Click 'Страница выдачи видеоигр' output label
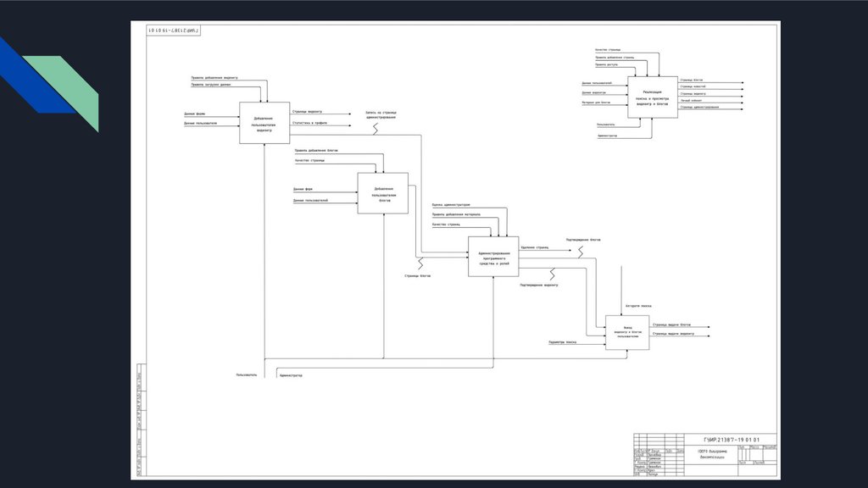Image resolution: width=868 pixels, height=488 pixels. click(673, 334)
